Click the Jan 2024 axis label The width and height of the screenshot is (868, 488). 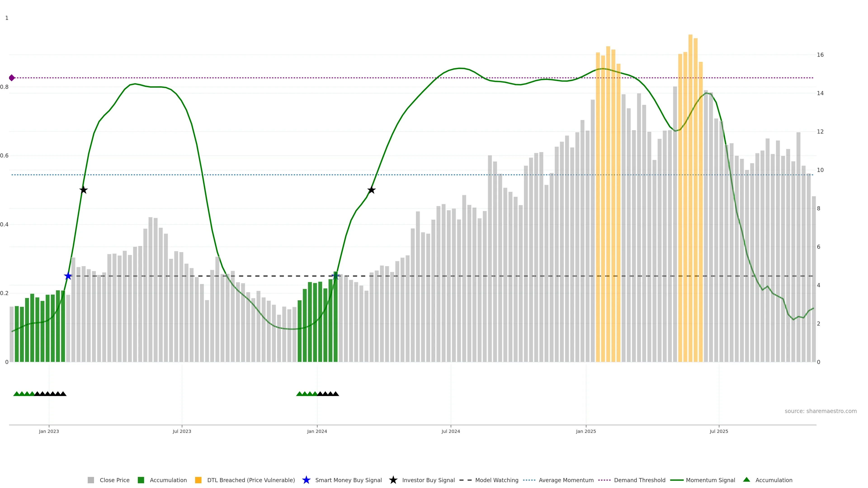point(317,431)
